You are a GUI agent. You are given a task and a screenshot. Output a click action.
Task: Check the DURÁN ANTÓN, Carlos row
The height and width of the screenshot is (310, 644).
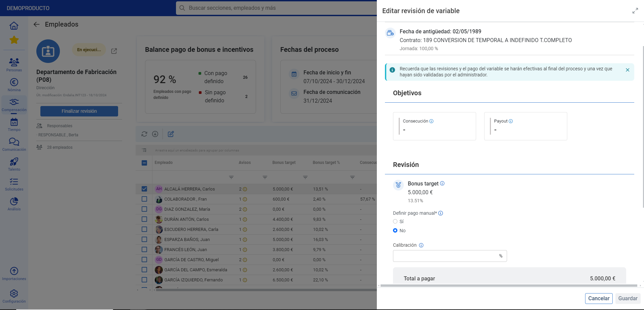point(144,219)
